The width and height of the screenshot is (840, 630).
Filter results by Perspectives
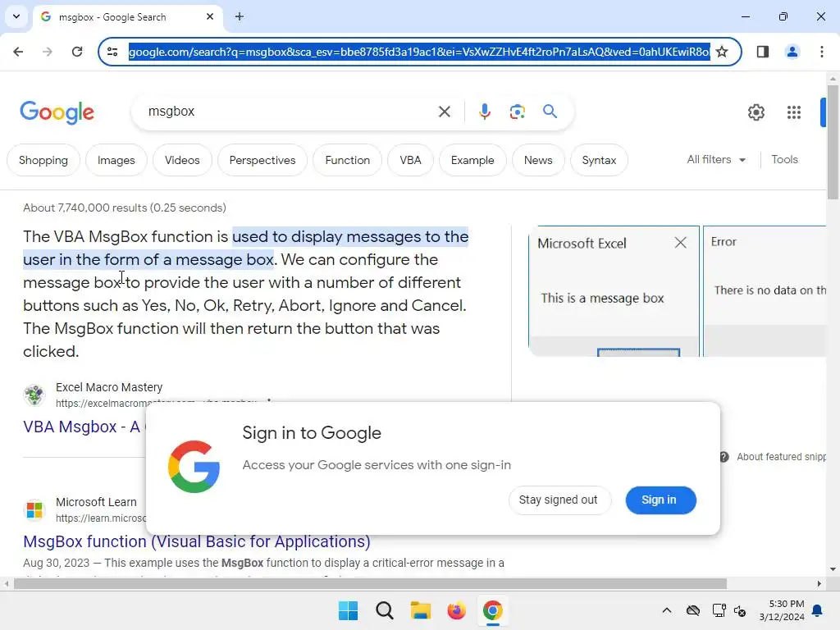point(262,160)
